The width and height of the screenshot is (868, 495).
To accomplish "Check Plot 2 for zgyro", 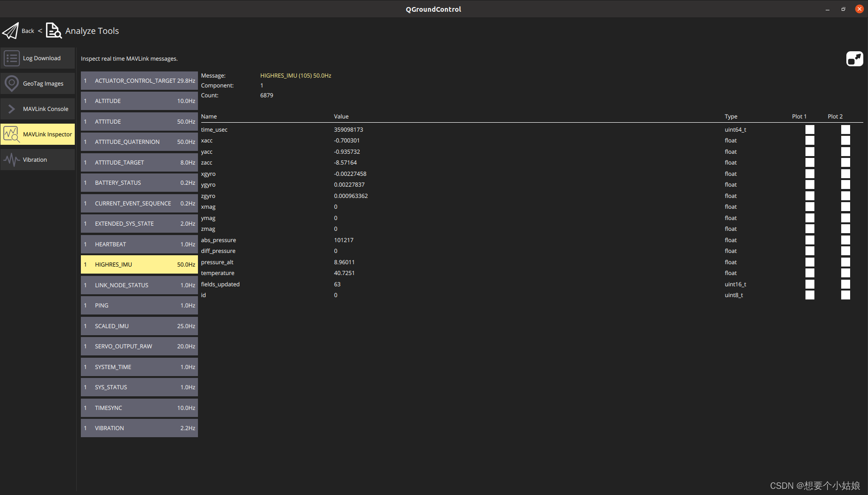I will click(845, 196).
